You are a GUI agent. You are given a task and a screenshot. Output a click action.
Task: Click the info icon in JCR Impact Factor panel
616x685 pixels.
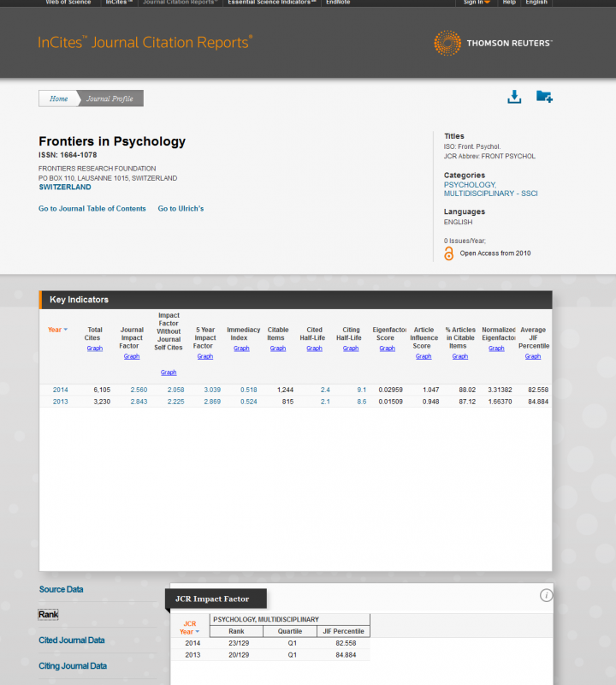tap(546, 595)
